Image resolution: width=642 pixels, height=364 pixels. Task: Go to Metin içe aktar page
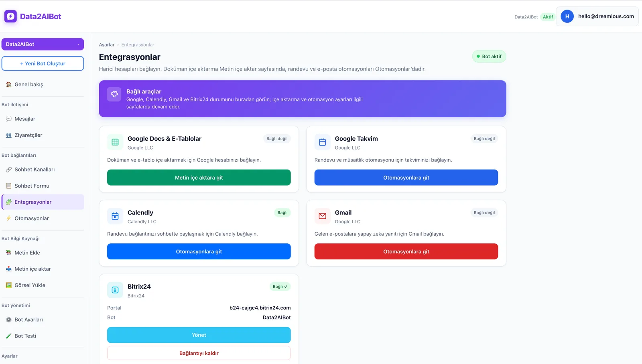pyautogui.click(x=43, y=269)
